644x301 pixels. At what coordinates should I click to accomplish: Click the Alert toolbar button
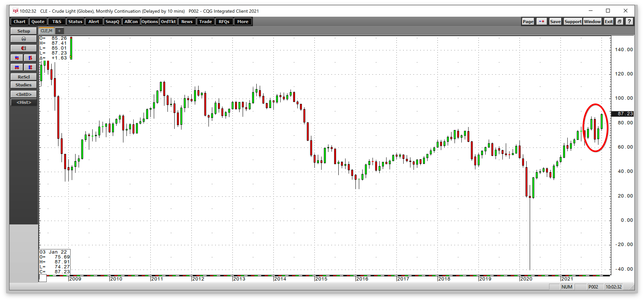coord(94,22)
